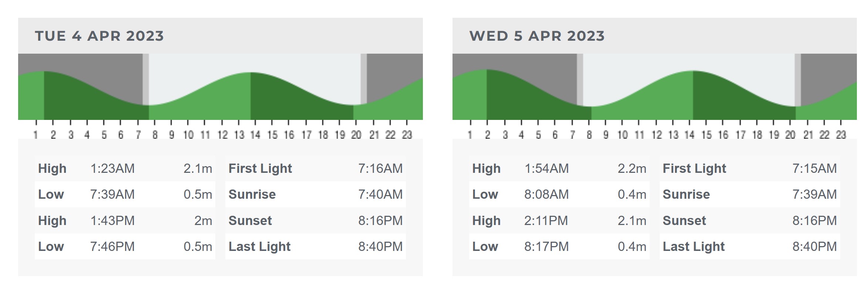Screen dimensions: 868x292
Task: Click the TUE 4 APR 2023 header
Action: click(99, 36)
